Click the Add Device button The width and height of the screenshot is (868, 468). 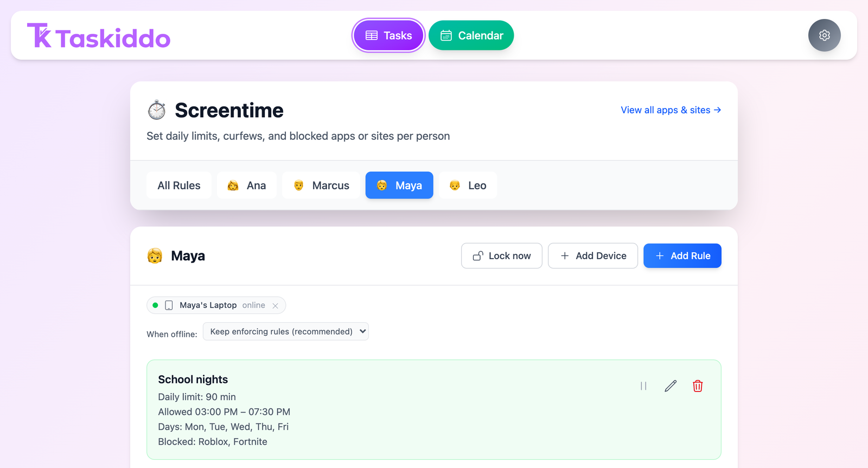point(593,256)
